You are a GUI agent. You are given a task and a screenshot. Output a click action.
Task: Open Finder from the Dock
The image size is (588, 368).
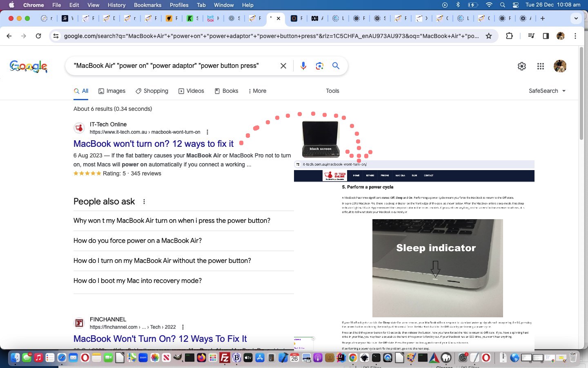(15, 358)
